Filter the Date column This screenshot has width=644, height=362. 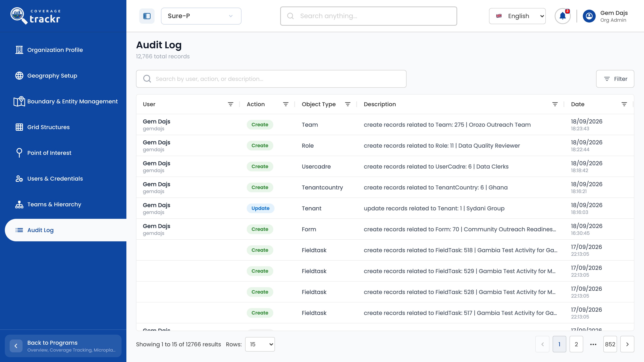pyautogui.click(x=624, y=104)
